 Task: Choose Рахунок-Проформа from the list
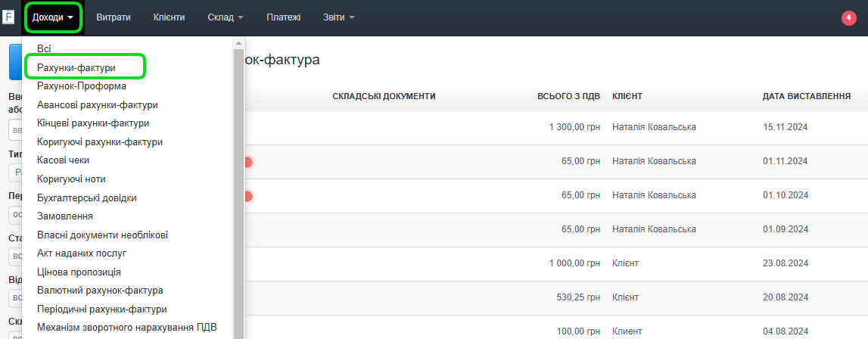pyautogui.click(x=82, y=86)
